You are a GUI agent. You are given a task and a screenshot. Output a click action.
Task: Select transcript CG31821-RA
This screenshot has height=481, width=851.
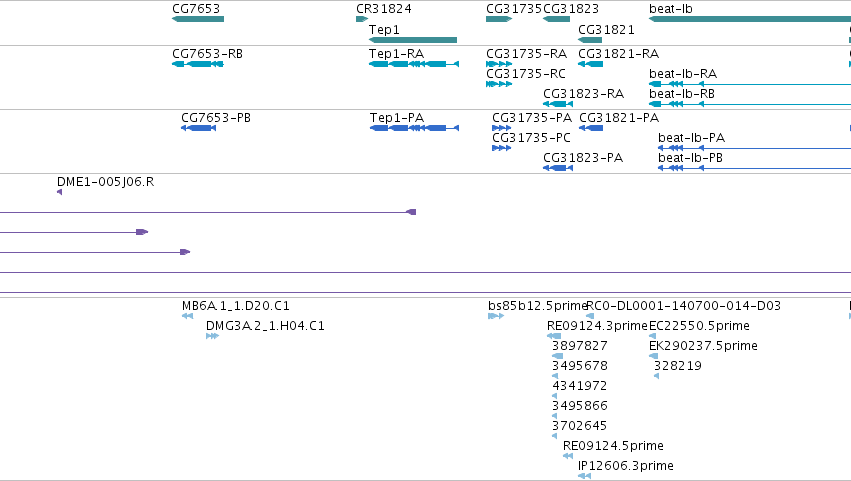tap(590, 64)
